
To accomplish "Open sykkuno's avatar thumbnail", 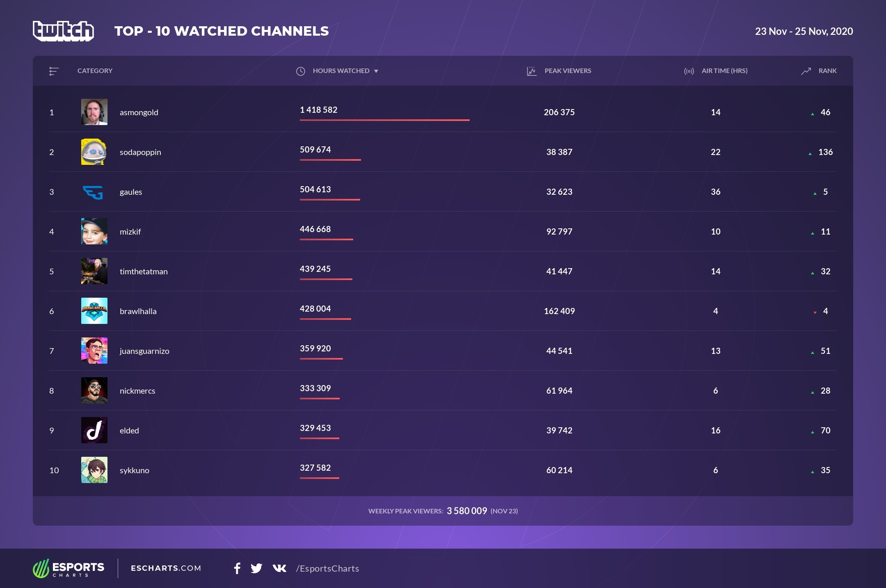I will [94, 470].
